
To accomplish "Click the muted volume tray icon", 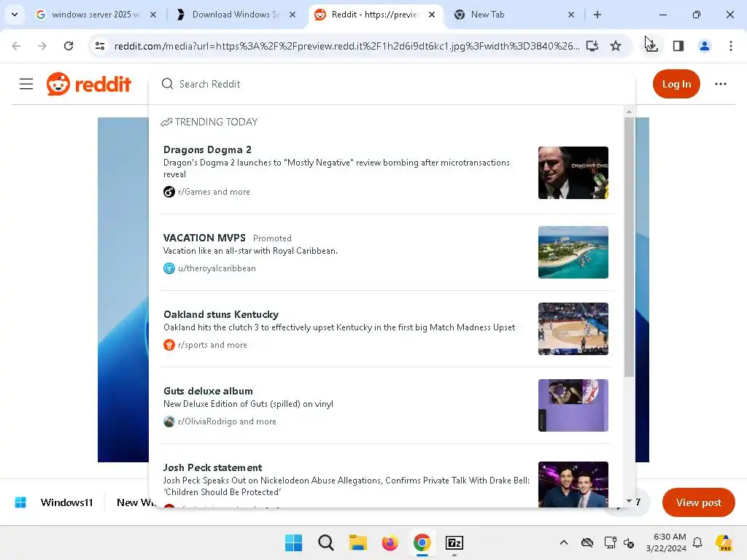I will coord(629,542).
